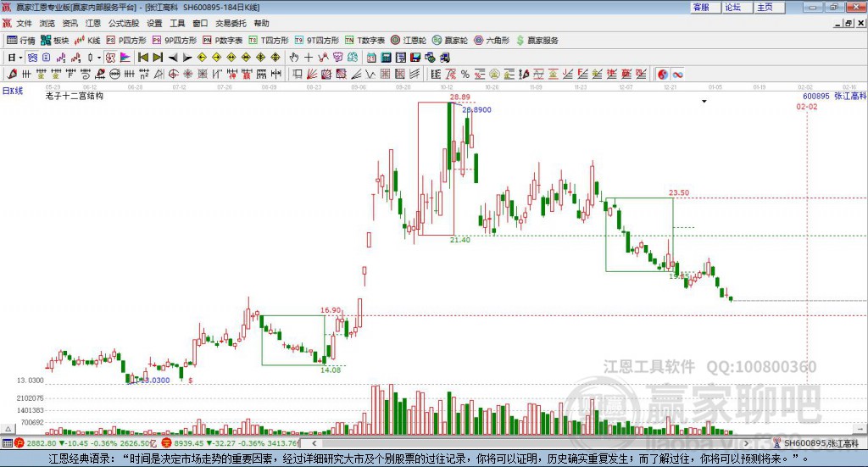Select the rectangle drawing tool
Viewport: 868px width, 467px height.
point(297,74)
